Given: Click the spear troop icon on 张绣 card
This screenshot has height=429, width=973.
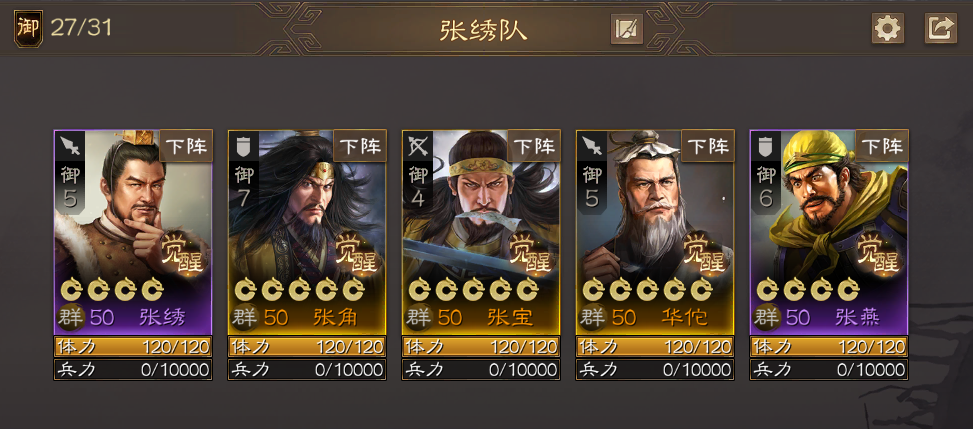Looking at the screenshot, I should 70,147.
